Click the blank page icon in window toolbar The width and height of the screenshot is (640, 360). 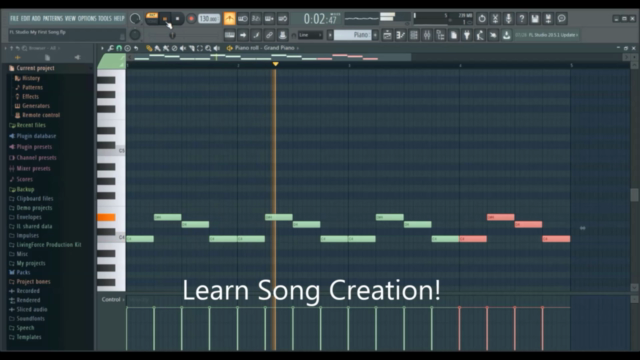pos(453,35)
